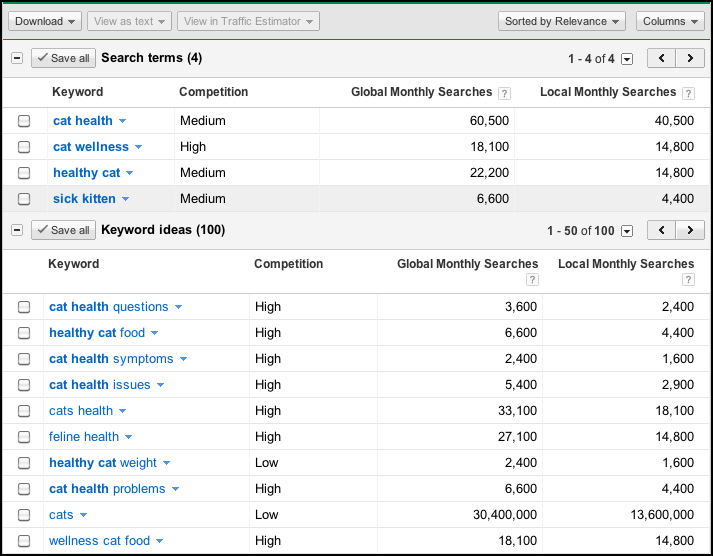713x556 pixels.
Task: Select the 30,400,000 global searches cell
Action: [505, 515]
